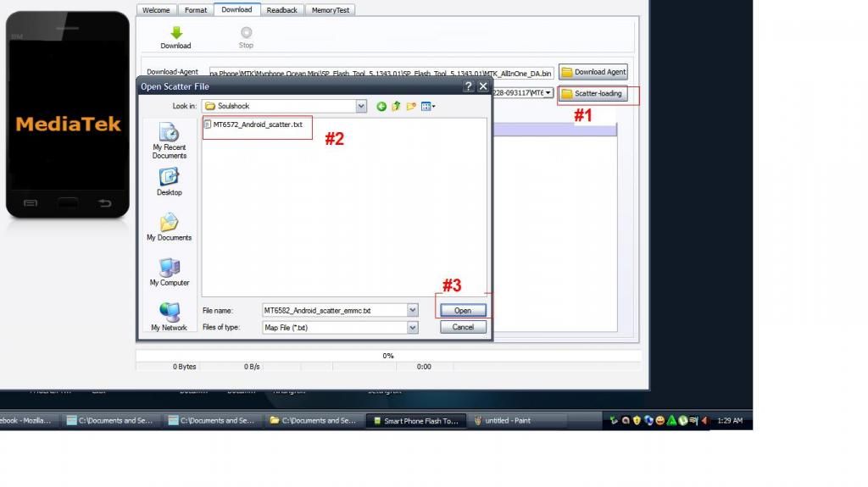Open the View Menu icon in dialog
Screen dimensions: 868x487
[x=427, y=106]
